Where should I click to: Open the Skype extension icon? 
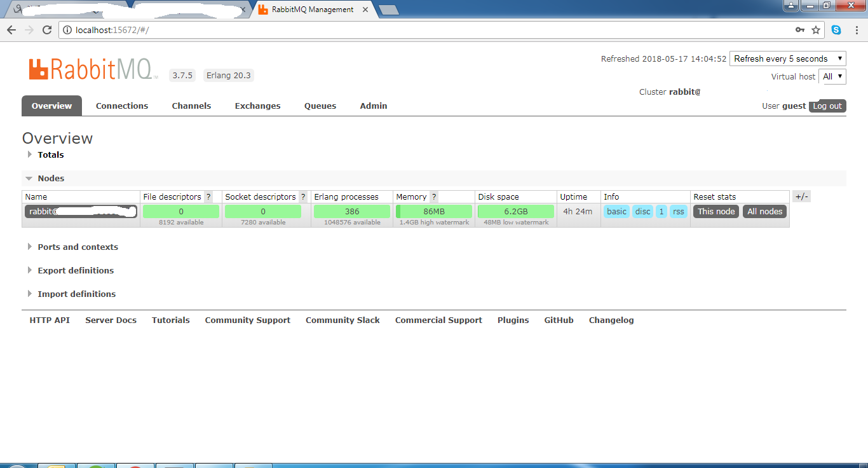point(836,30)
